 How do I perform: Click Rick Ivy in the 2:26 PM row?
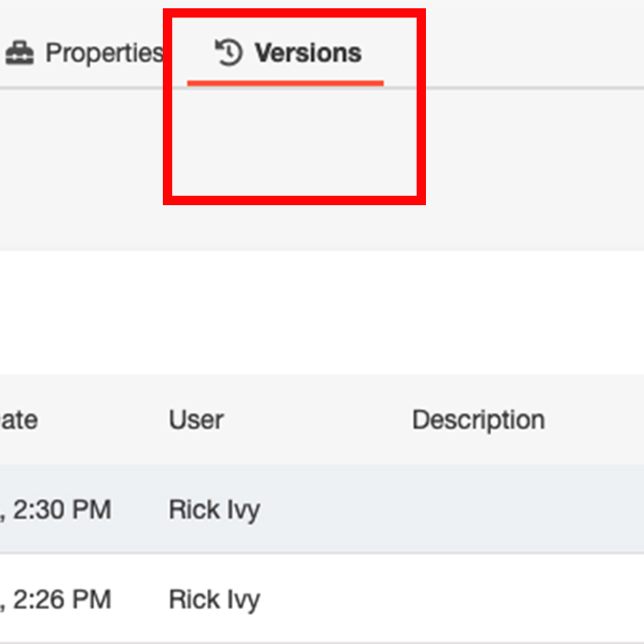[214, 600]
